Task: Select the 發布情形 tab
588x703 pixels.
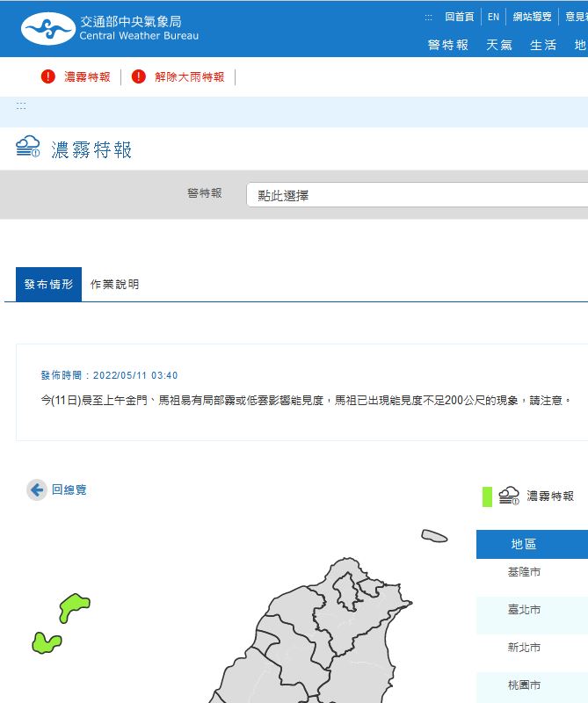Action: pos(48,284)
